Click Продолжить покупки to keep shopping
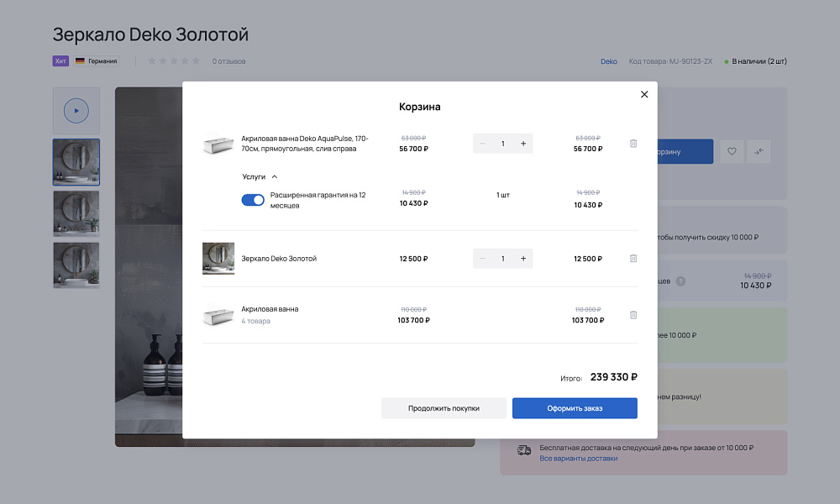840x504 pixels. click(x=444, y=407)
